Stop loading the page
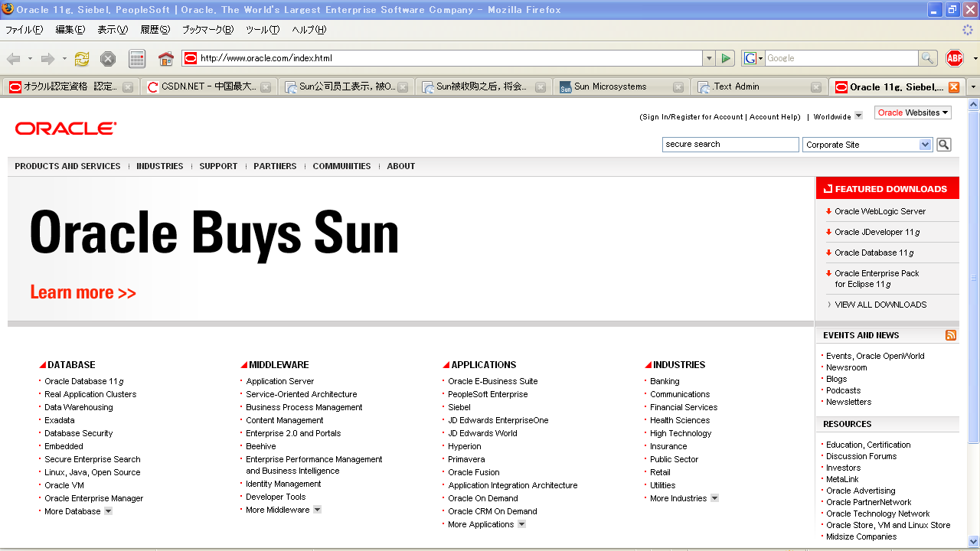This screenshot has width=980, height=551. (108, 59)
